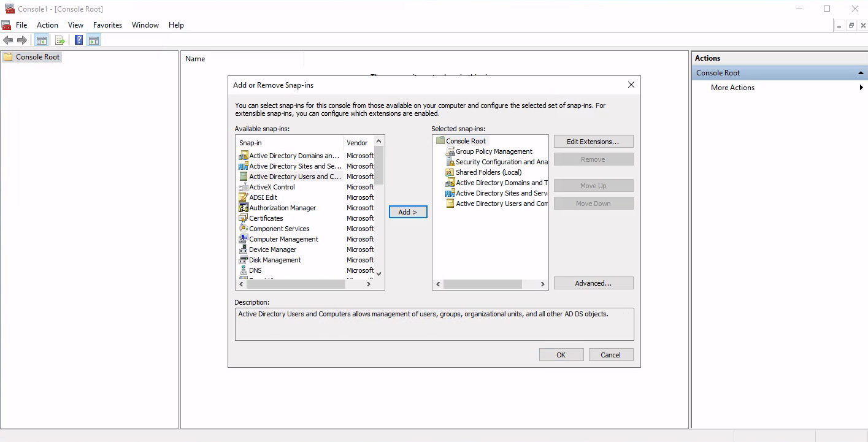Select Active Directory Sites icon in Available snap-ins
868x442 pixels.
[244, 166]
